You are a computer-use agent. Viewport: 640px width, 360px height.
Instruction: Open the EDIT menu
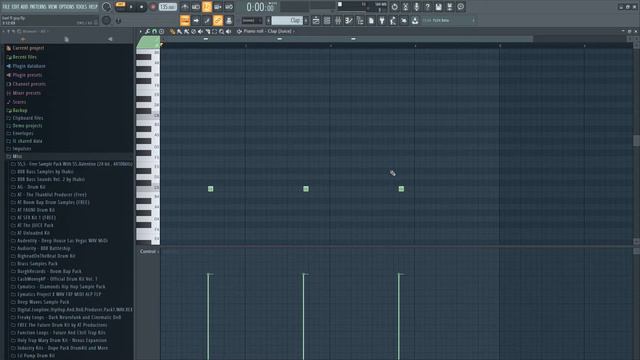15,7
